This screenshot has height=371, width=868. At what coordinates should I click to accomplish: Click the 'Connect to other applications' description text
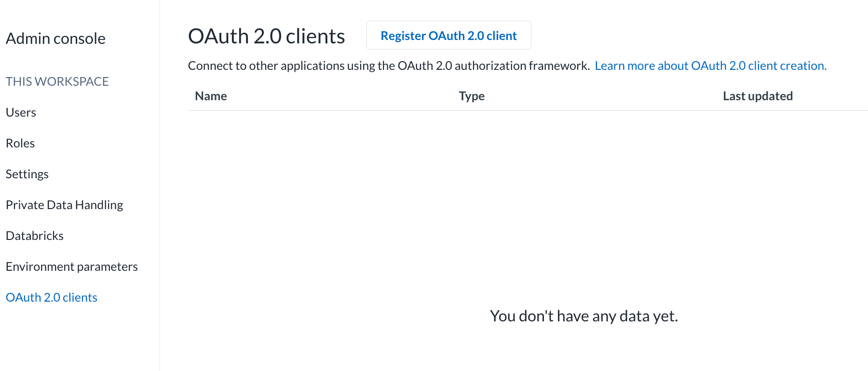[x=389, y=66]
